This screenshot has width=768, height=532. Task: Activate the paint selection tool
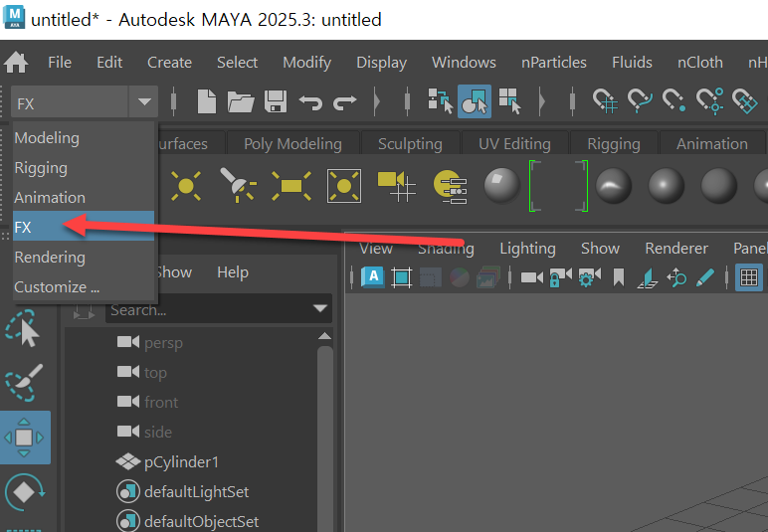[x=24, y=382]
